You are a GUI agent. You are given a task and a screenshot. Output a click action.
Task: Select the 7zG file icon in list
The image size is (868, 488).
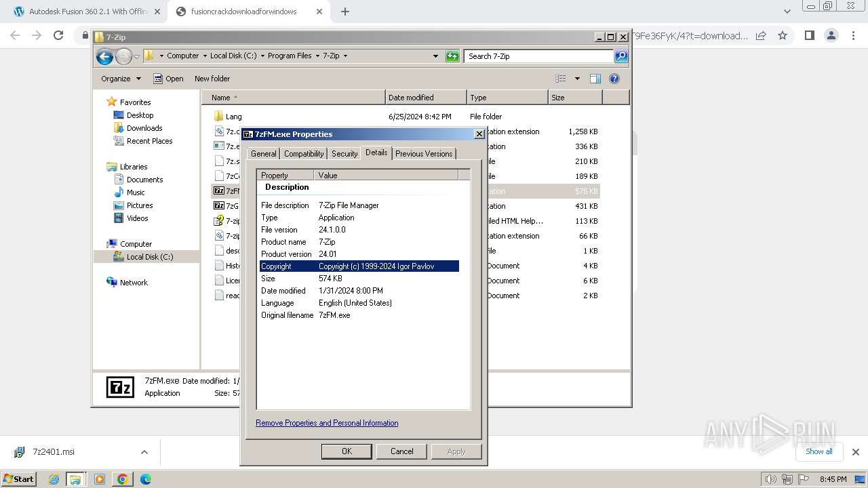[218, 206]
